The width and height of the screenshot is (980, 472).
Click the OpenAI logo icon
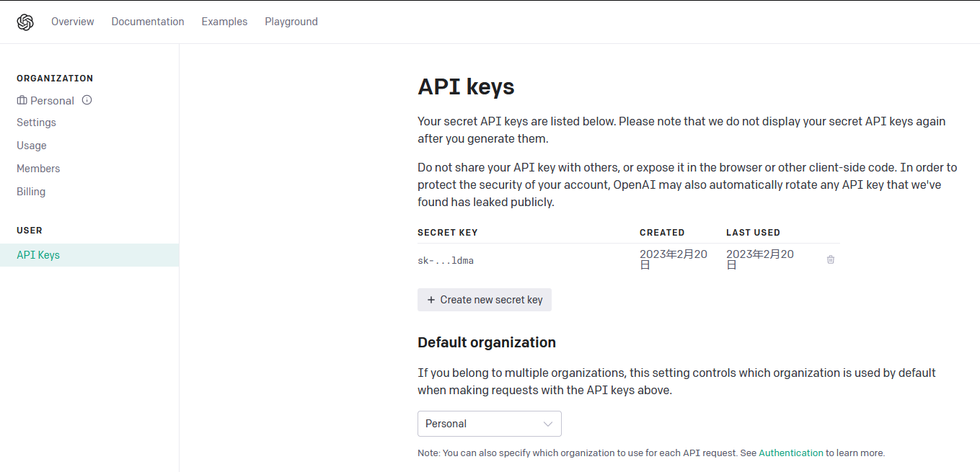point(25,22)
